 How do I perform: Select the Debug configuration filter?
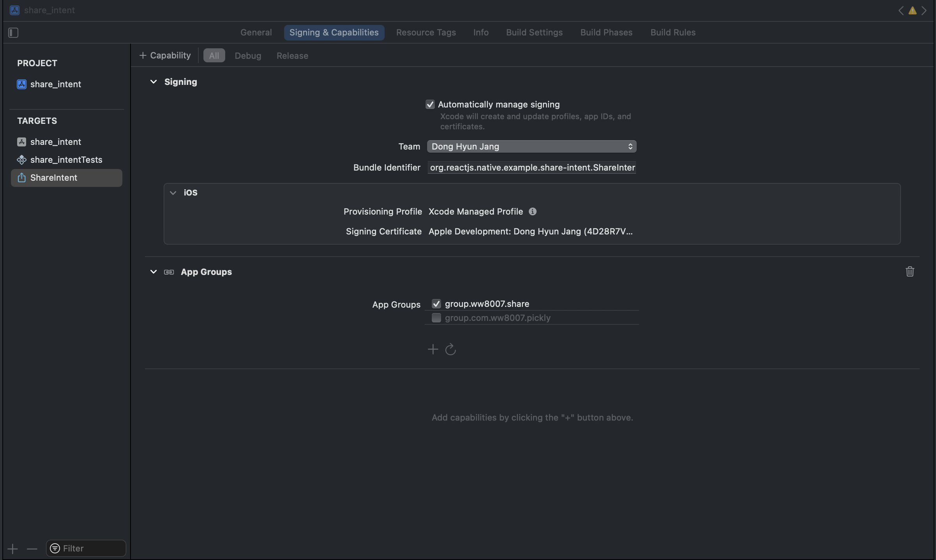(x=248, y=56)
